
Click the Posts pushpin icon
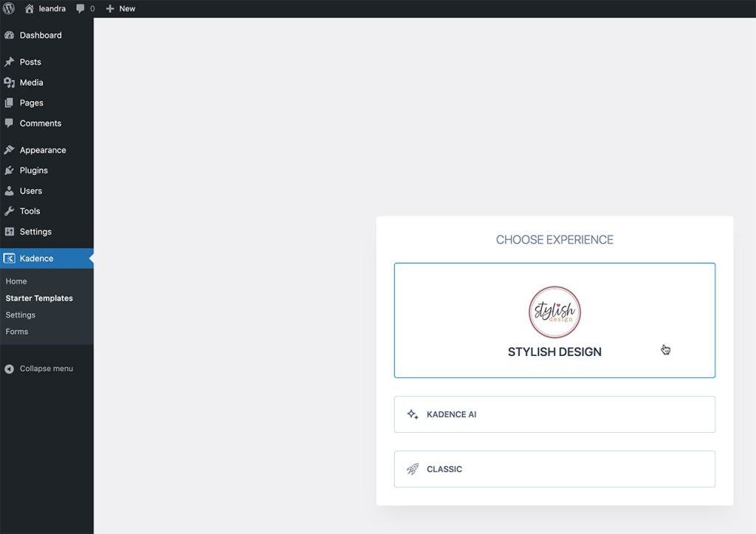[9, 62]
